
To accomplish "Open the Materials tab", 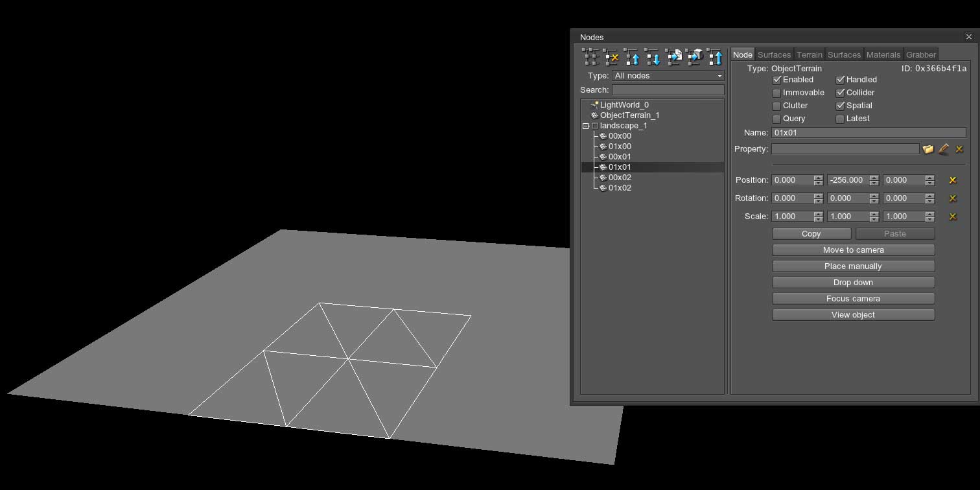I will pyautogui.click(x=883, y=55).
